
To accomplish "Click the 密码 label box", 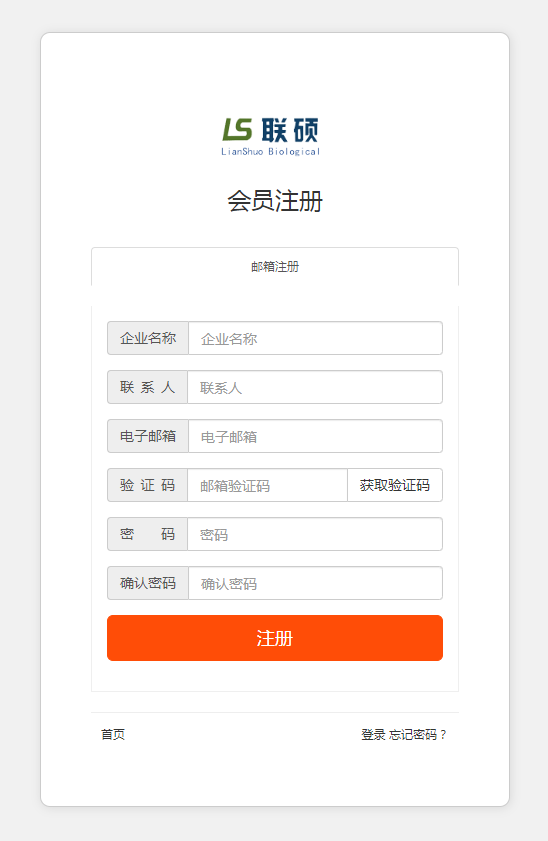I will click(147, 534).
